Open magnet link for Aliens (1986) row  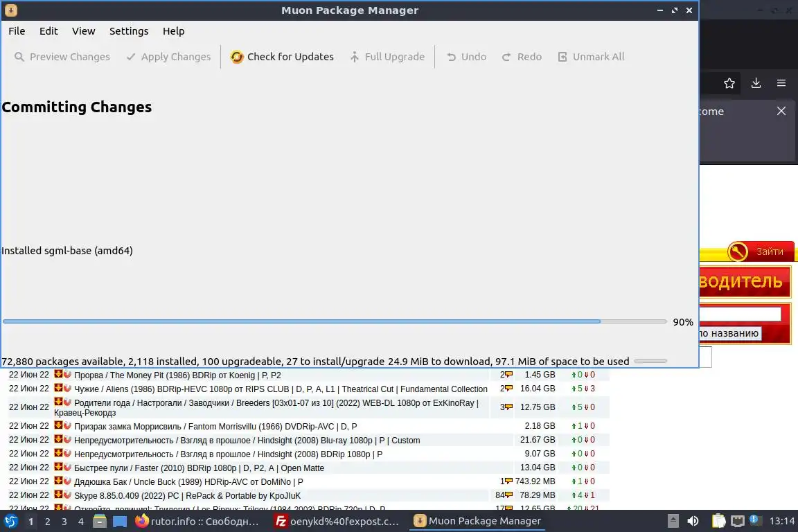tap(67, 388)
